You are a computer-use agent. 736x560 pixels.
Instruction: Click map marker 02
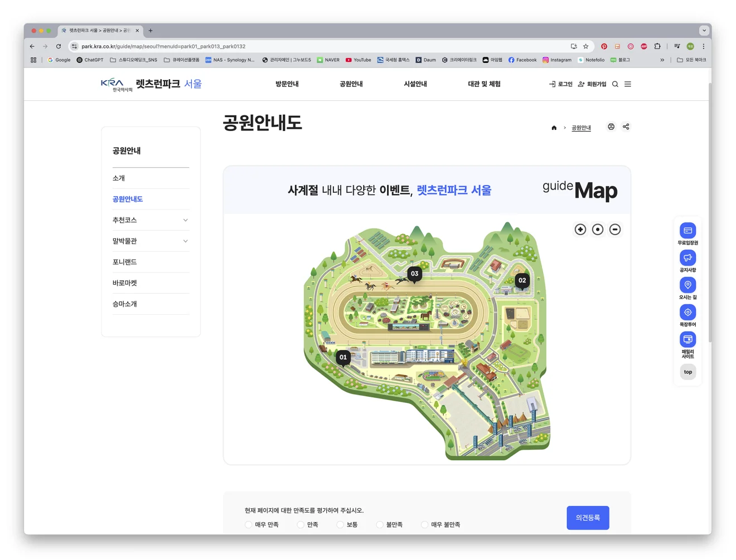pos(522,281)
